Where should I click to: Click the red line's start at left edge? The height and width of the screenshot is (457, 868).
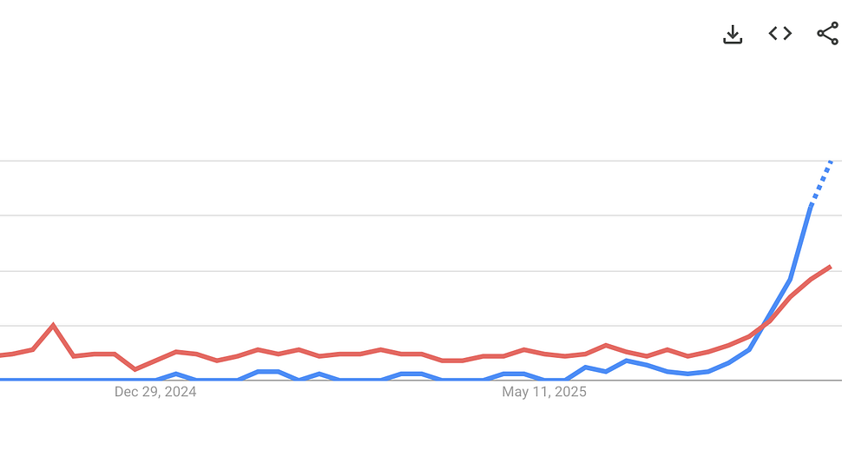(3, 355)
